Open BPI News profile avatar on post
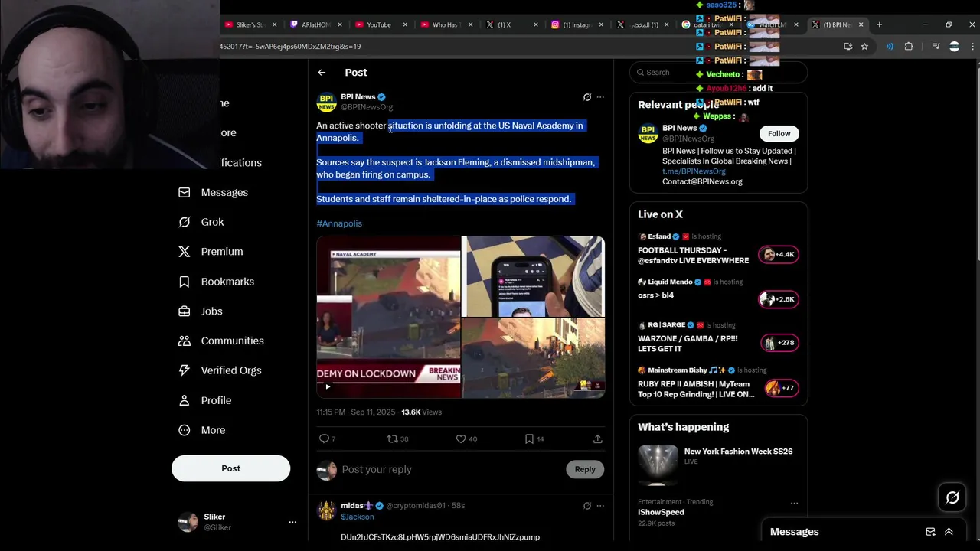Image resolution: width=980 pixels, height=551 pixels. click(327, 102)
